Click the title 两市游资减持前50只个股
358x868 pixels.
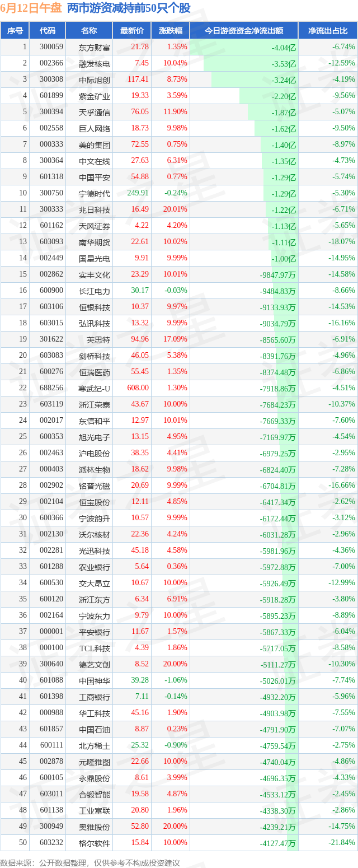coord(129,8)
